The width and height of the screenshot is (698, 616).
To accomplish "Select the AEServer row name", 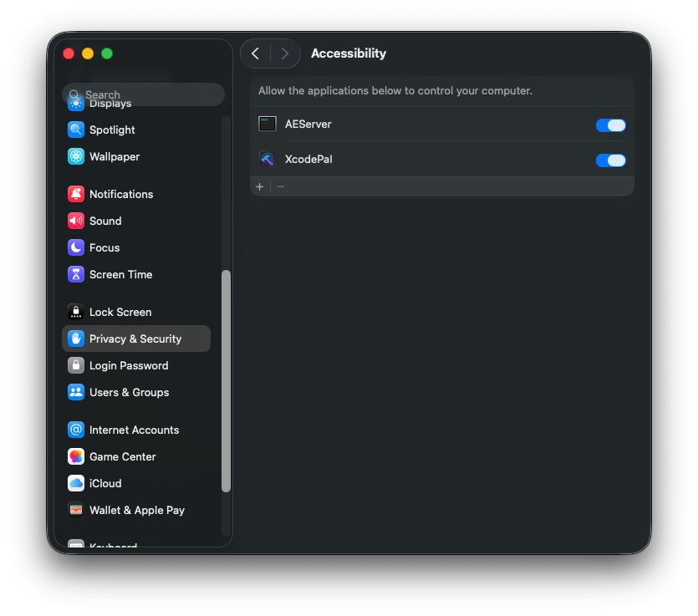I will pos(308,125).
